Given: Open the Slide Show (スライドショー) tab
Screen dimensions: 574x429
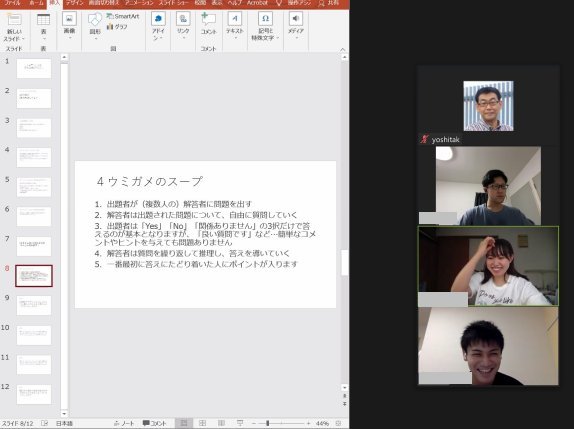Looking at the screenshot, I should [173, 3].
